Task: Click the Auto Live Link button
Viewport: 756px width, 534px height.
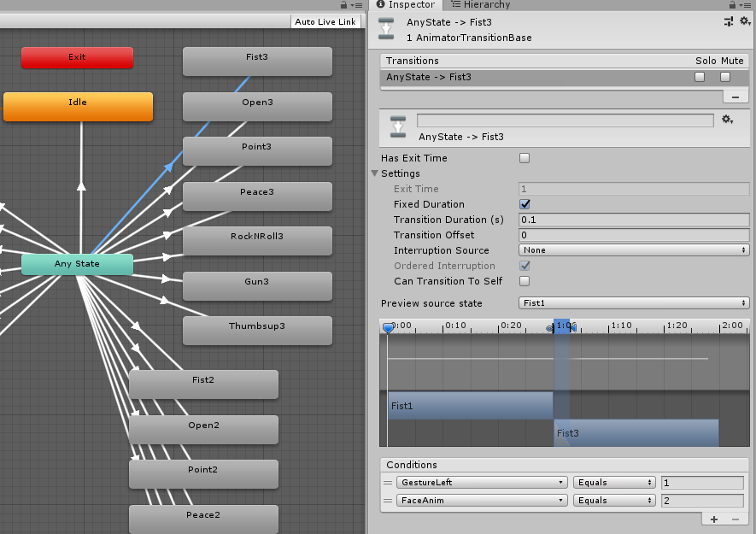Action: [325, 21]
